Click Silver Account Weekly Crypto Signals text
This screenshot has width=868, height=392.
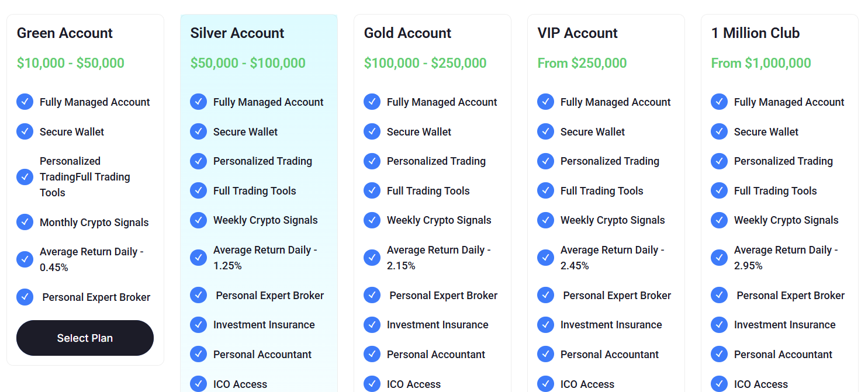pyautogui.click(x=265, y=220)
